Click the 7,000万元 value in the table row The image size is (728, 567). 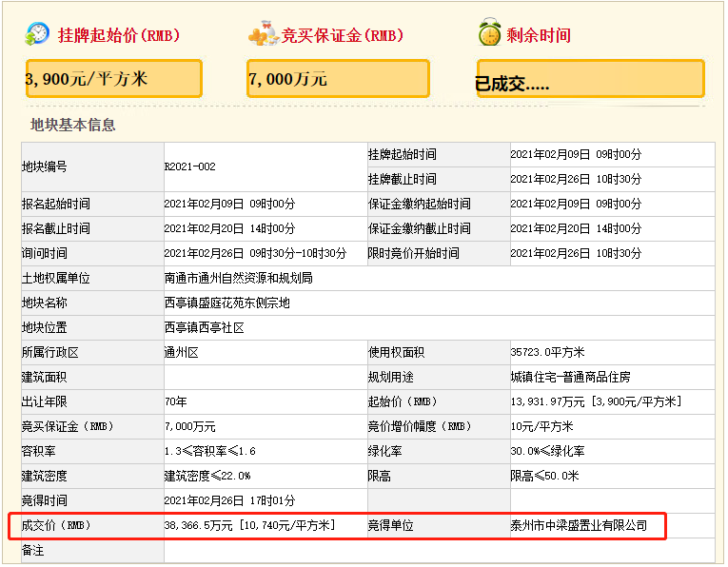pyautogui.click(x=190, y=427)
